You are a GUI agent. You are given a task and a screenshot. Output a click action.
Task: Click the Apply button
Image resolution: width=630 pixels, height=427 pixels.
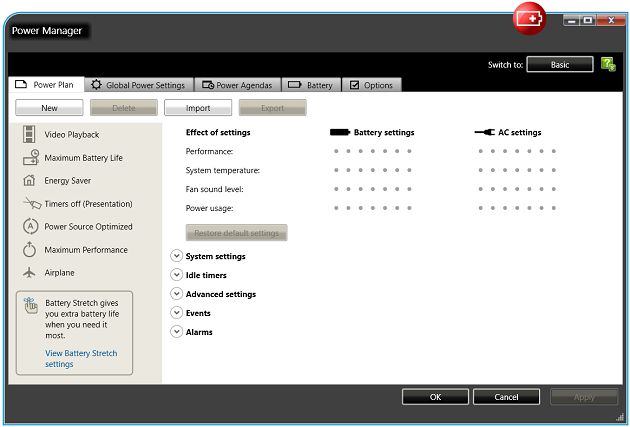[x=584, y=397]
